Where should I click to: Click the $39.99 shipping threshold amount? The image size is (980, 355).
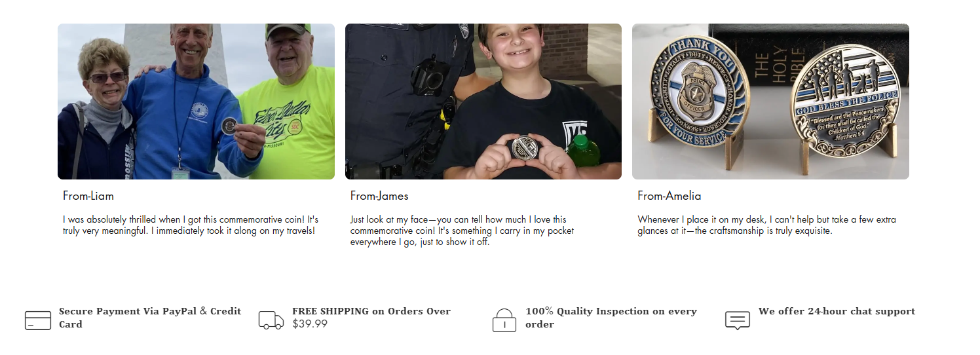(x=310, y=324)
